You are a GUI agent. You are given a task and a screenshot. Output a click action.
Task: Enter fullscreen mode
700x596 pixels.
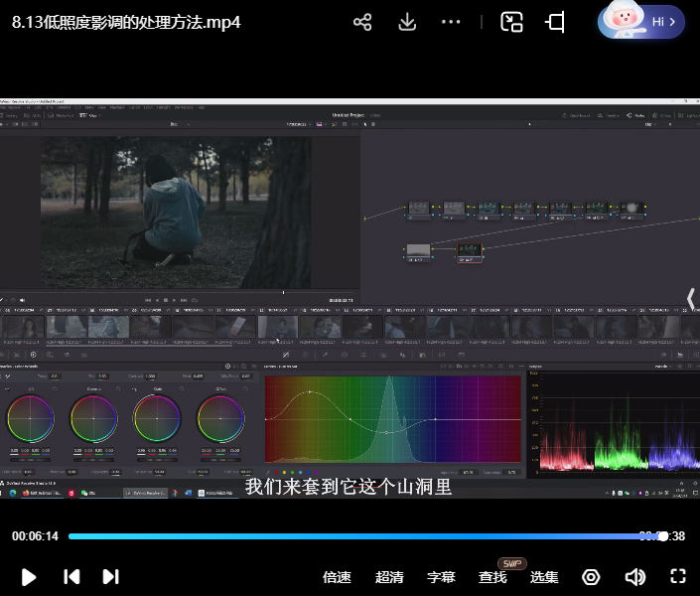pos(678,577)
